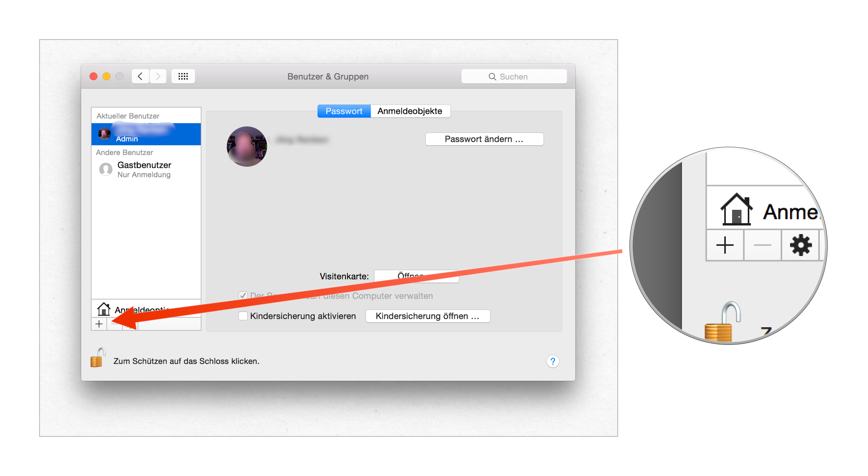Click the 'Passwort ändern ...' button
The height and width of the screenshot is (476, 868).
coord(484,139)
